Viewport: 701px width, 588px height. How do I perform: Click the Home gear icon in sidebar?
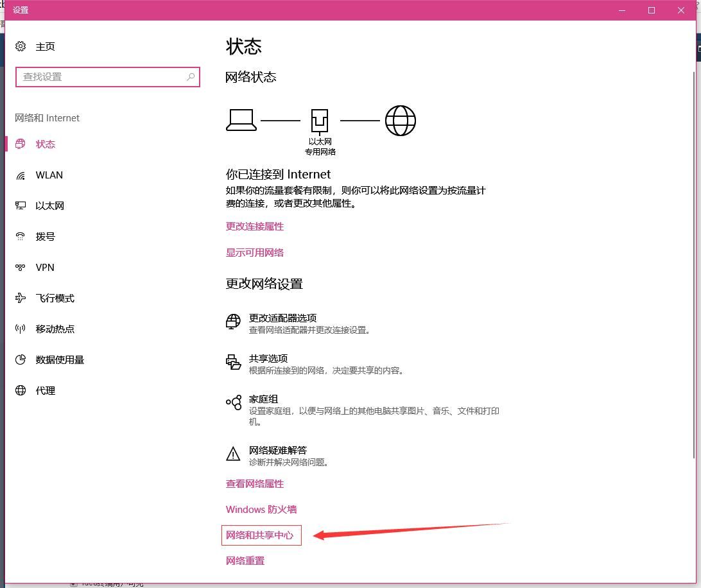21,46
